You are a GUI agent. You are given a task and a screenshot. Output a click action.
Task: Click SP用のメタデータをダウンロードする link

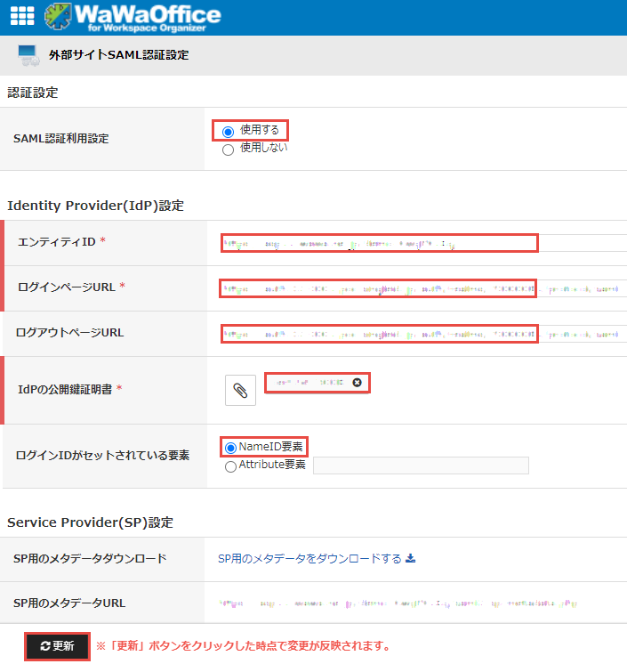(x=309, y=559)
